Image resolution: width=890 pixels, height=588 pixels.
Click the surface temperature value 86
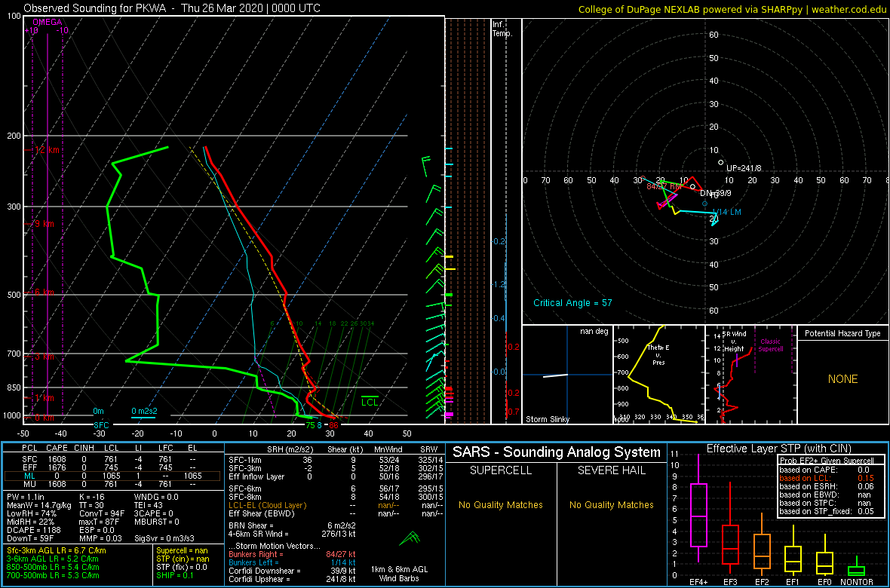334,424
